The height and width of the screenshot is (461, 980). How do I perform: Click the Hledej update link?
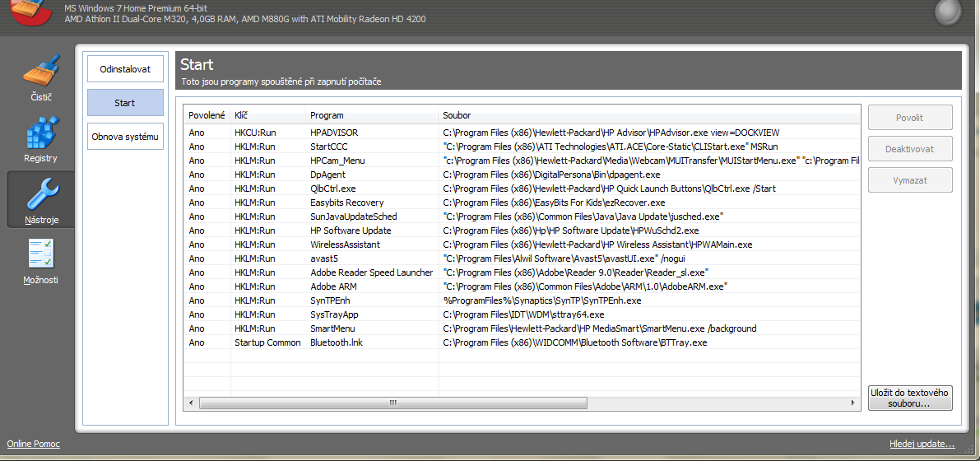pyautogui.click(x=922, y=445)
